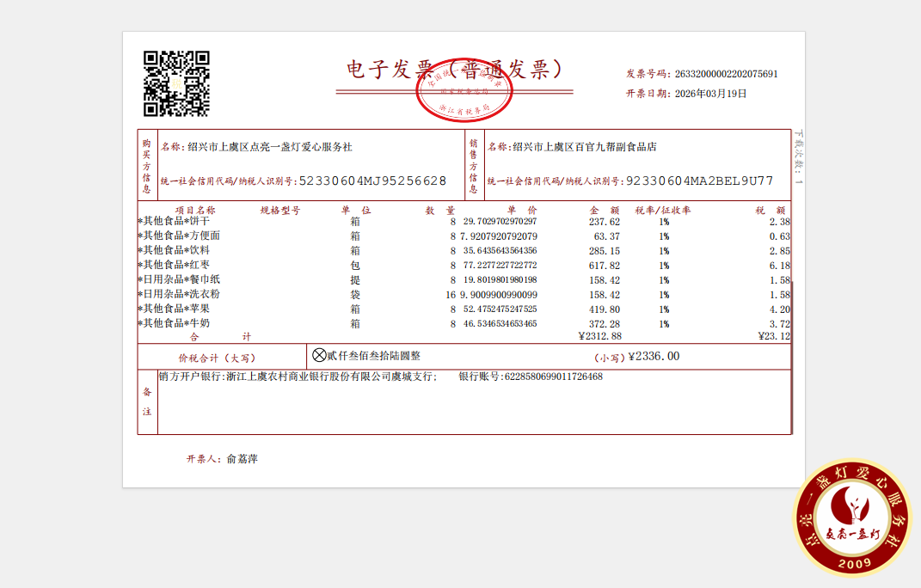The width and height of the screenshot is (921, 588).
Task: Click the red oval tax bureau seal
Action: (x=464, y=91)
